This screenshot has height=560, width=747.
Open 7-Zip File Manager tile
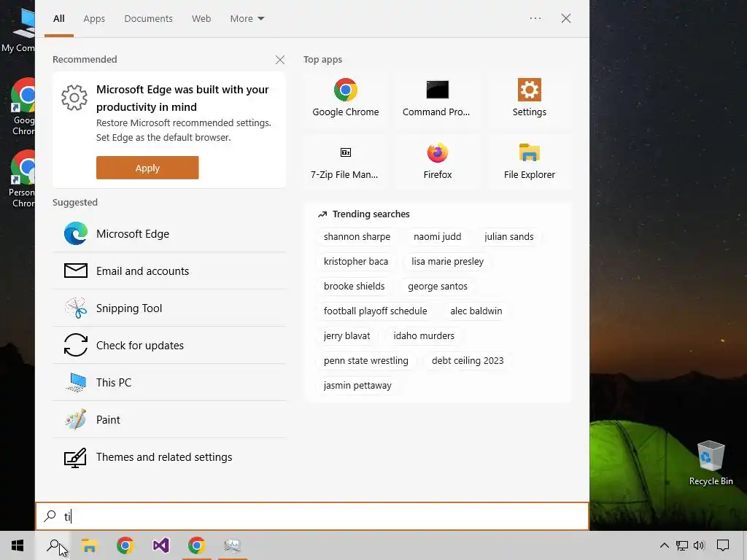pos(345,161)
